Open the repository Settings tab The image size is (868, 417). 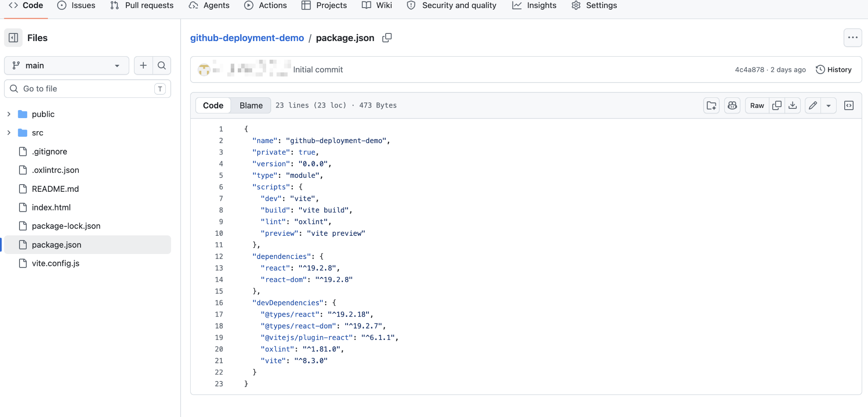594,5
